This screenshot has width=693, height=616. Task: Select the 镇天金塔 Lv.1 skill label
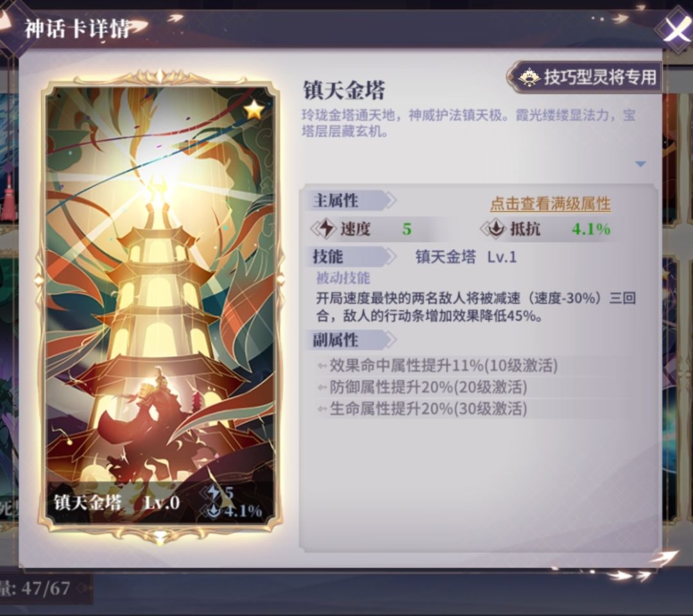point(466,257)
